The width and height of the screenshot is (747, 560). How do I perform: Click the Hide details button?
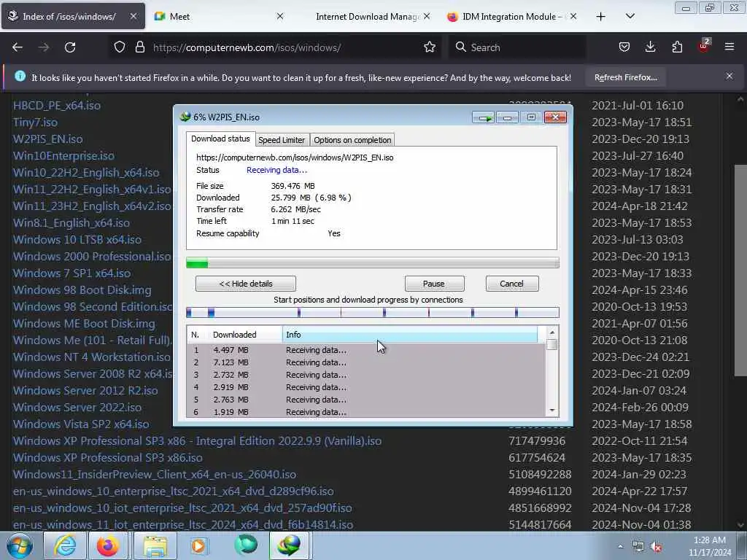pos(246,284)
